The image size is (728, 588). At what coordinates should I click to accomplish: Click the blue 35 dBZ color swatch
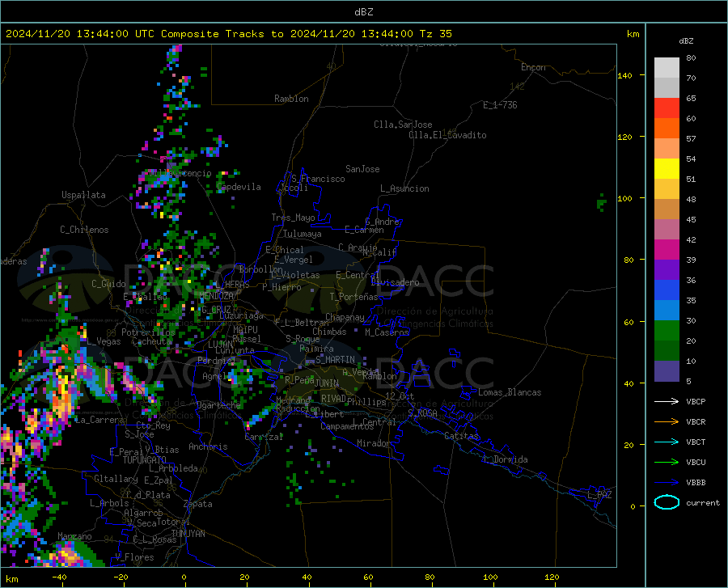tap(667, 290)
